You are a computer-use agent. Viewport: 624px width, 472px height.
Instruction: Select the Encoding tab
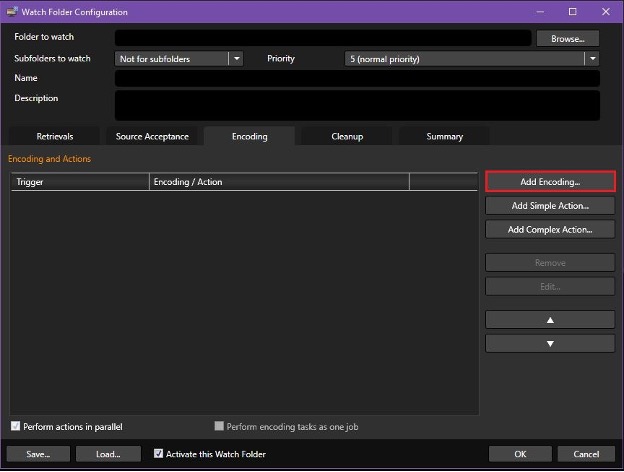(250, 137)
